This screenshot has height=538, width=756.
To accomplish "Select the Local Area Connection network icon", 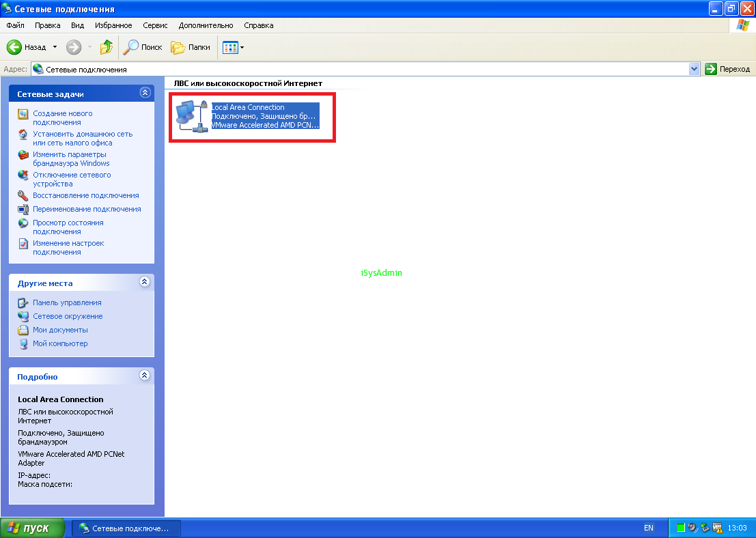I will click(x=191, y=116).
